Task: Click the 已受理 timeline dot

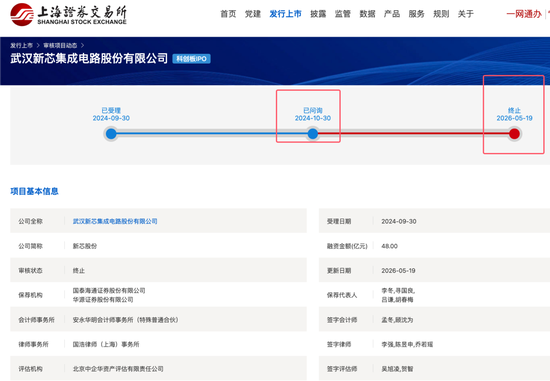Action: 111,134
